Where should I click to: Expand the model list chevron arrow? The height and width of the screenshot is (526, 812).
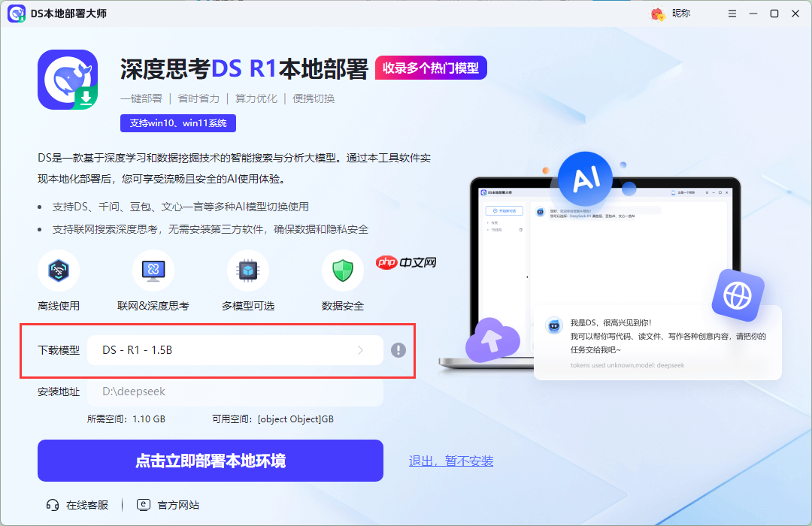coord(359,350)
